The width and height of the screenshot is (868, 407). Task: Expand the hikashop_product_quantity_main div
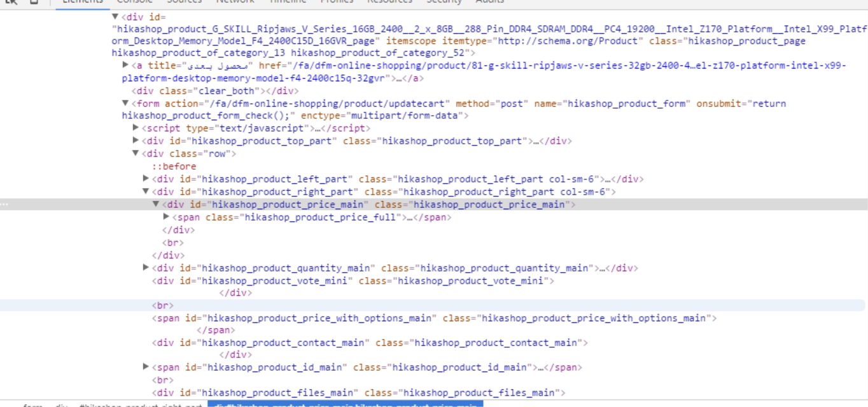[x=146, y=268]
